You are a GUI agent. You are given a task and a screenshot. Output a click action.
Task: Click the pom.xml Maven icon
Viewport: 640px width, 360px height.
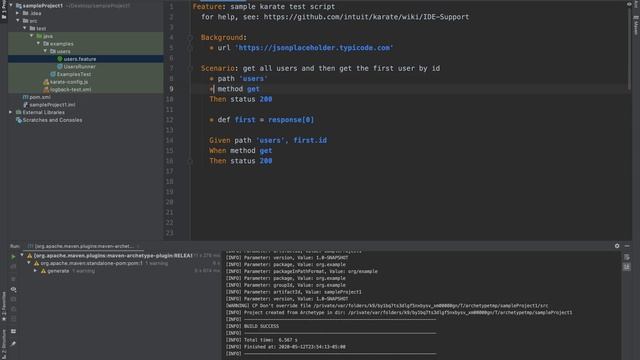[25, 97]
